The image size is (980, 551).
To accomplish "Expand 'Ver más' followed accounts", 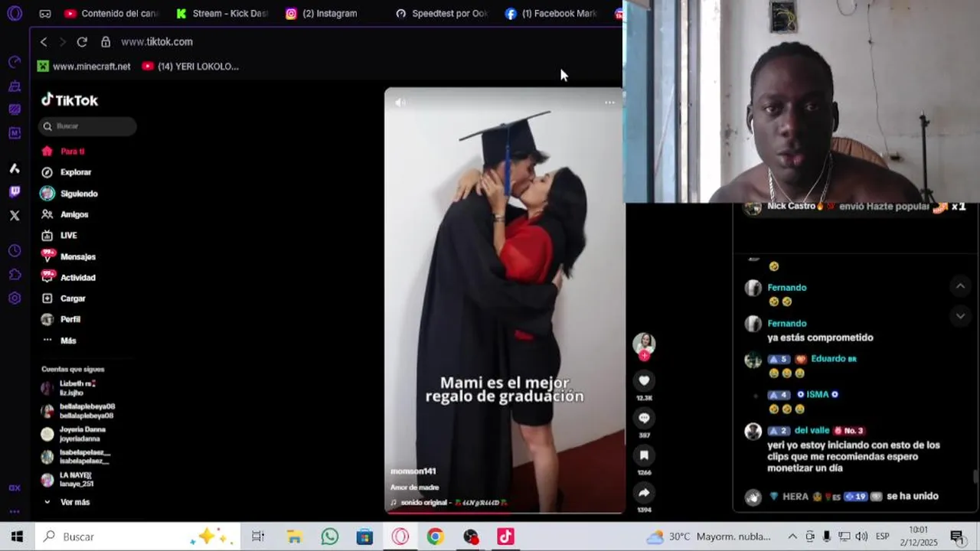I will 67,502.
